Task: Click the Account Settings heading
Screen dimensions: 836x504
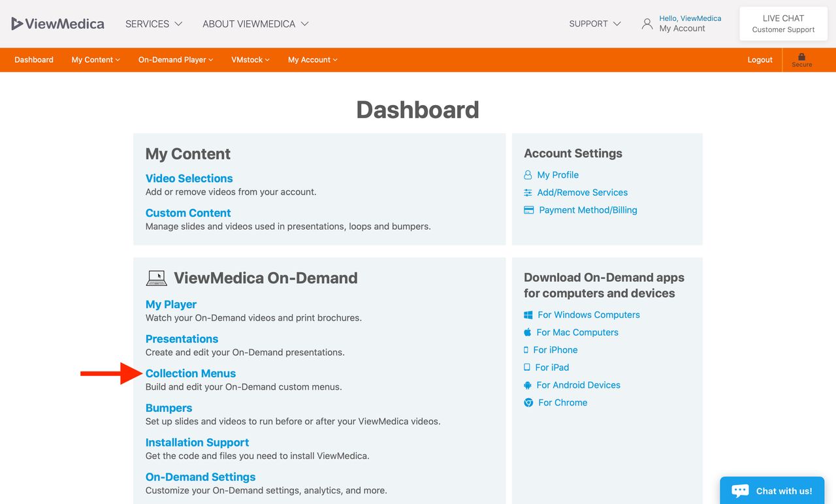Action: tap(573, 153)
